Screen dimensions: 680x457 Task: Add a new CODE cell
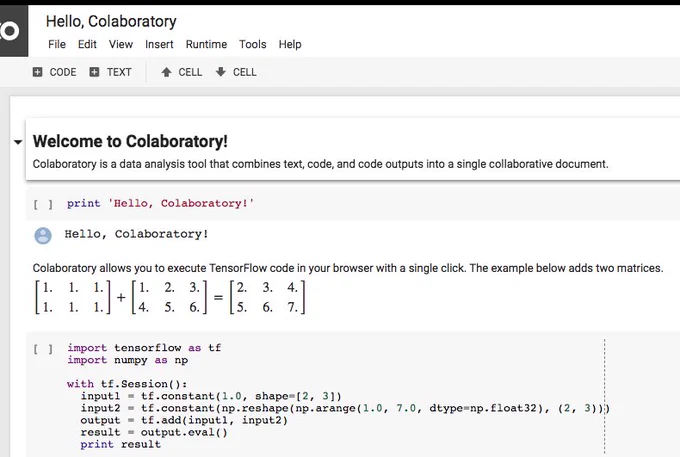point(55,72)
